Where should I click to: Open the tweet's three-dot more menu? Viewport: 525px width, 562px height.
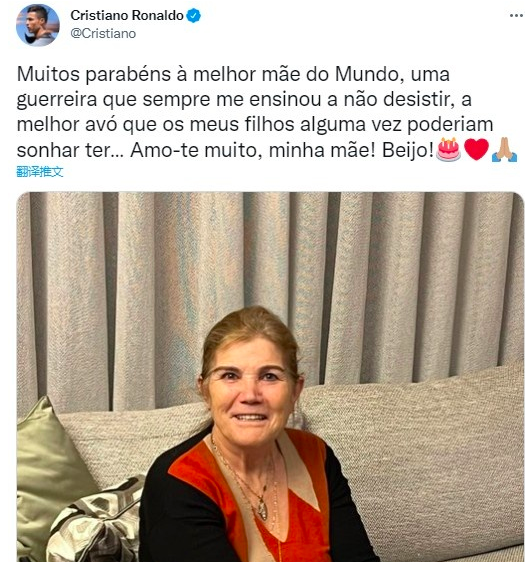click(x=516, y=15)
